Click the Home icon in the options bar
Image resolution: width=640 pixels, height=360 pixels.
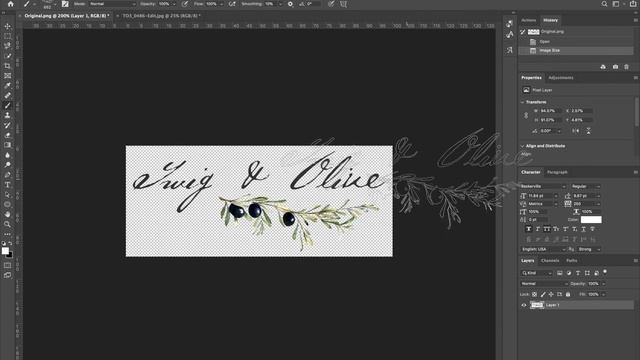point(11,4)
